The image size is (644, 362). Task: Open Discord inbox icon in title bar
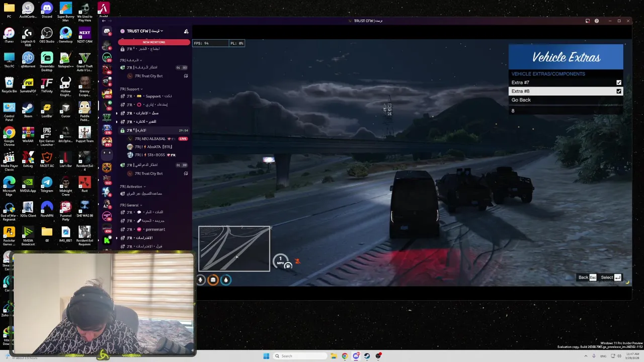[587, 21]
